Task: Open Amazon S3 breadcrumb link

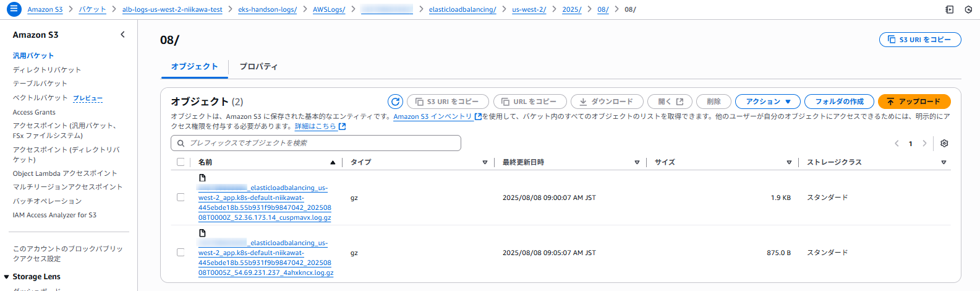Action: pyautogui.click(x=45, y=9)
